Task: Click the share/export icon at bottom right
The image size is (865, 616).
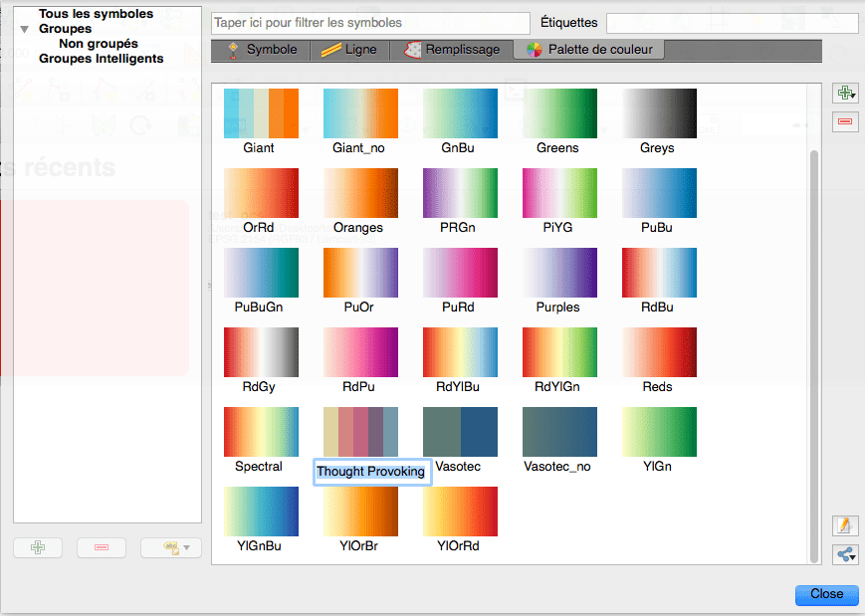Action: (842, 554)
